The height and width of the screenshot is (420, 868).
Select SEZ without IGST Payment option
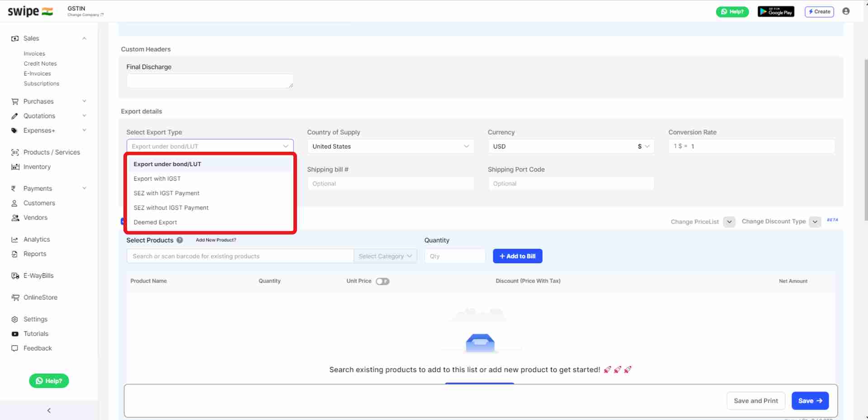pyautogui.click(x=210, y=208)
